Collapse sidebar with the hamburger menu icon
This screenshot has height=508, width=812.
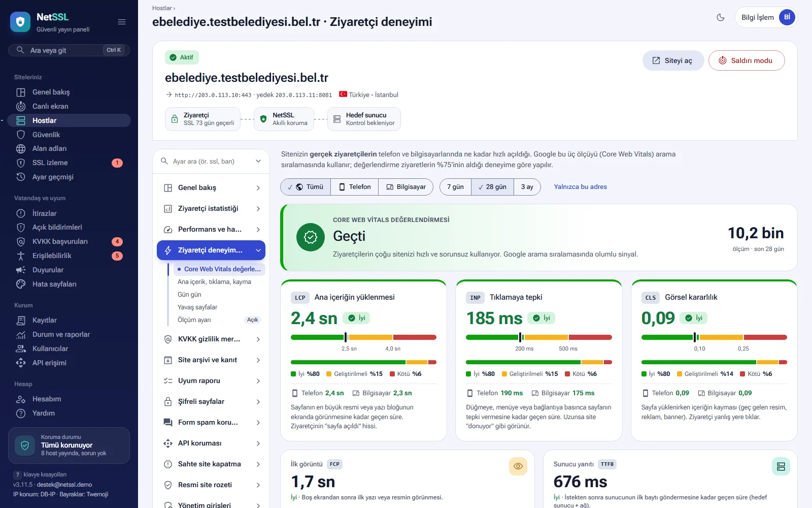click(x=122, y=22)
